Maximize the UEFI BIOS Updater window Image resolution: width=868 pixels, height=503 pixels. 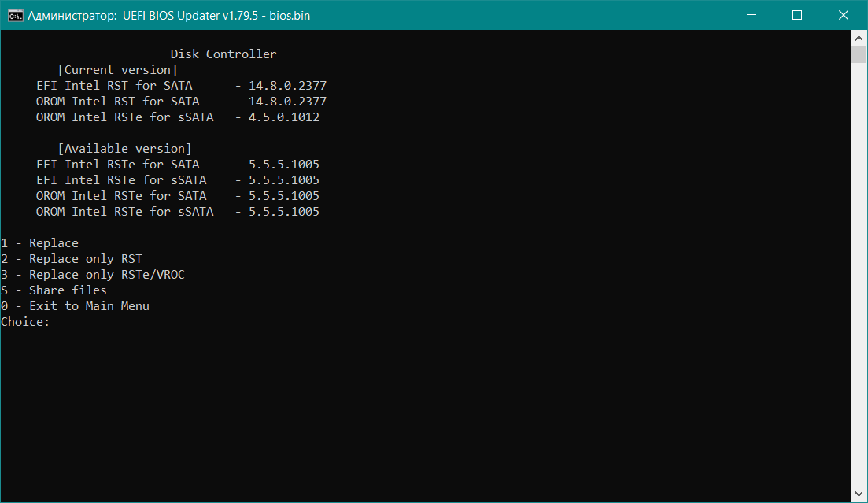[x=796, y=15]
